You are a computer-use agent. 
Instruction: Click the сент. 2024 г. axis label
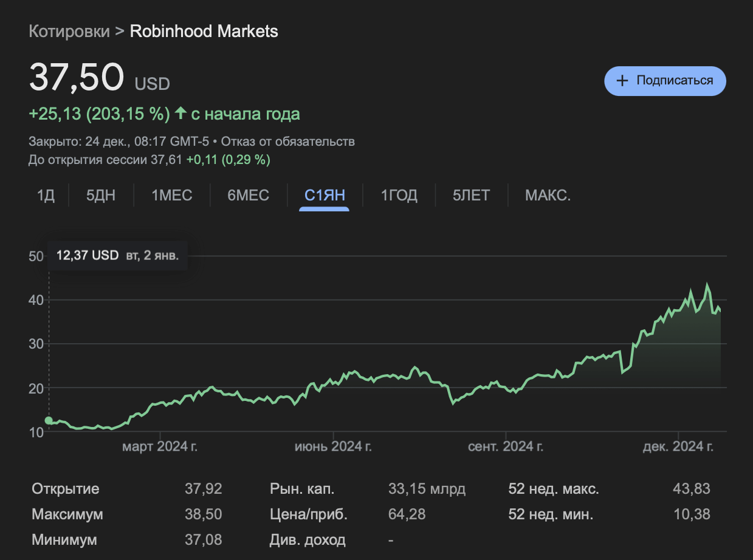[x=506, y=448]
